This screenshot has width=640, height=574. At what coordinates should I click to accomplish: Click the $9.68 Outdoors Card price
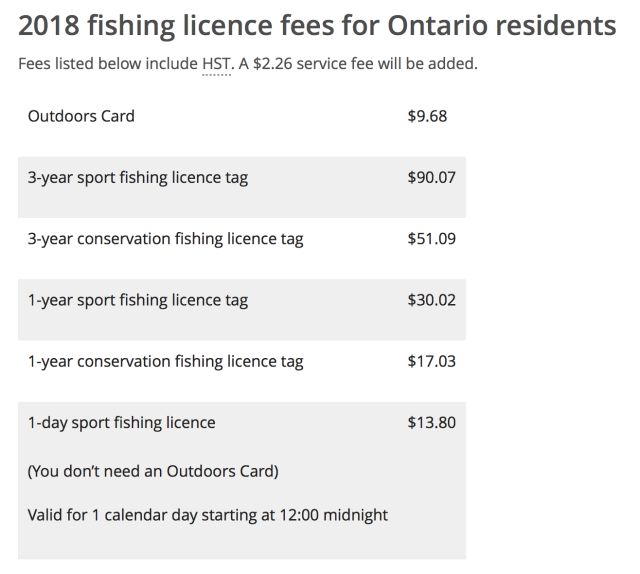tap(427, 116)
